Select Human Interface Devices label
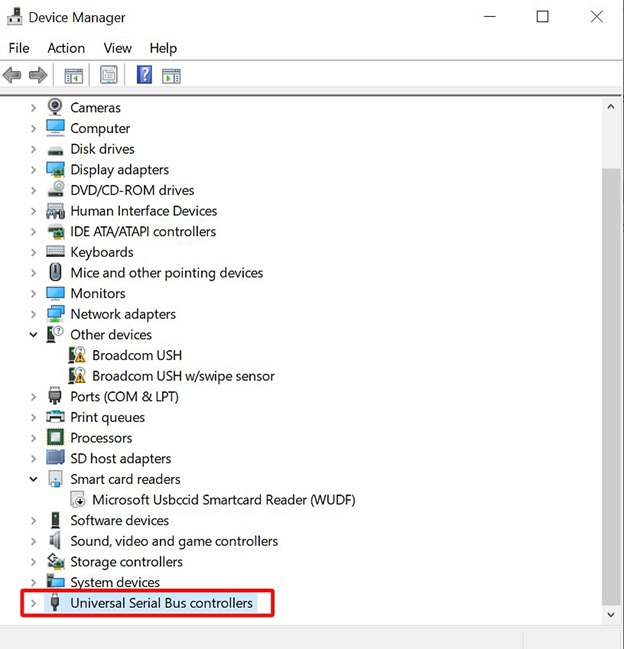Viewport: 624px width, 649px height. pyautogui.click(x=144, y=211)
